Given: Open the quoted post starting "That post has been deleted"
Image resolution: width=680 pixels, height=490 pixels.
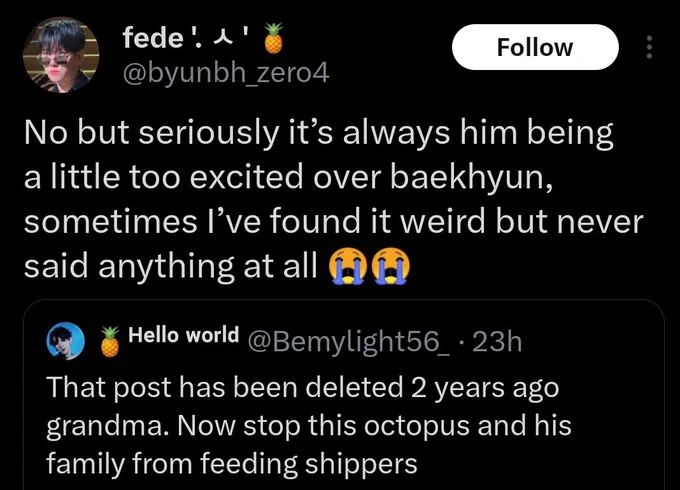Looking at the screenshot, I should (343, 395).
